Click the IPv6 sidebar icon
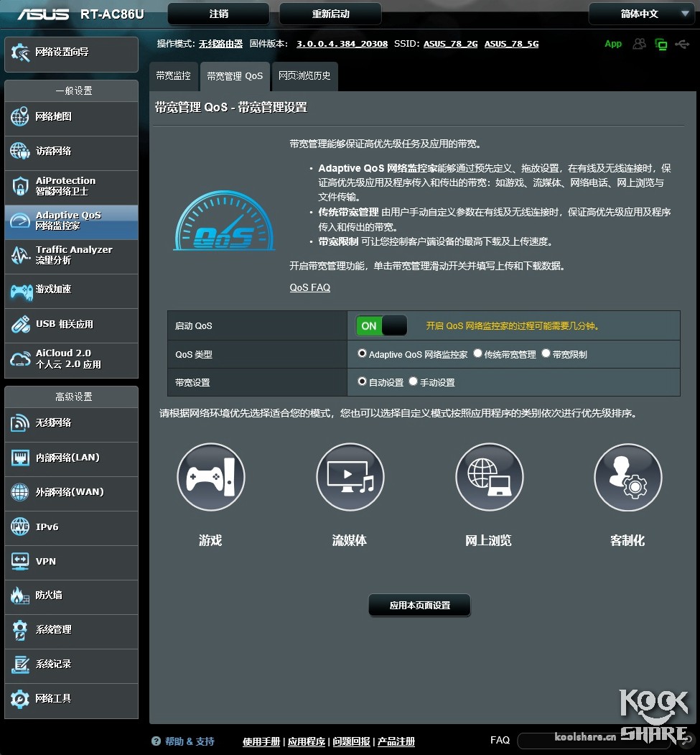This screenshot has width=700, height=755. (x=19, y=527)
